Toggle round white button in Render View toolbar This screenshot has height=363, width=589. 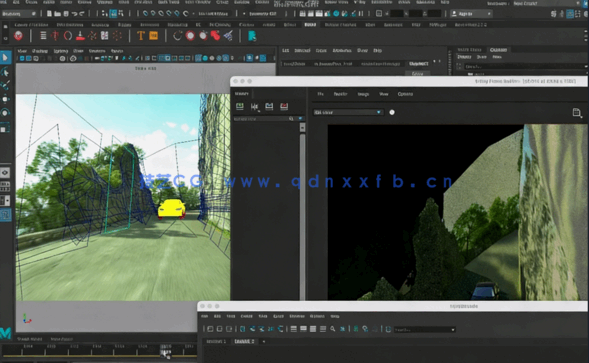pyautogui.click(x=392, y=112)
